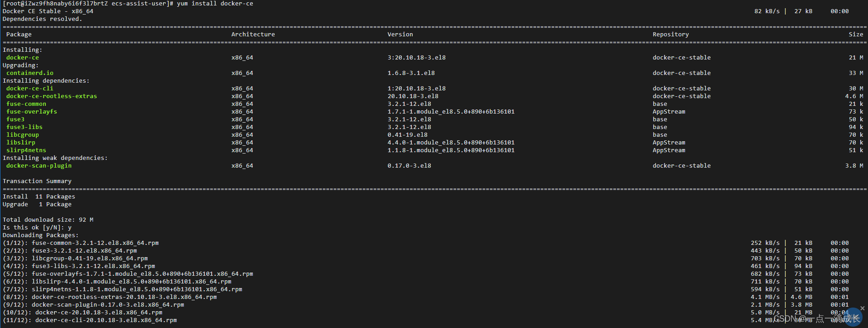Select the 'Docker CE Stable - x86_64' line
Viewport: 868px width, 328px height.
click(x=48, y=11)
